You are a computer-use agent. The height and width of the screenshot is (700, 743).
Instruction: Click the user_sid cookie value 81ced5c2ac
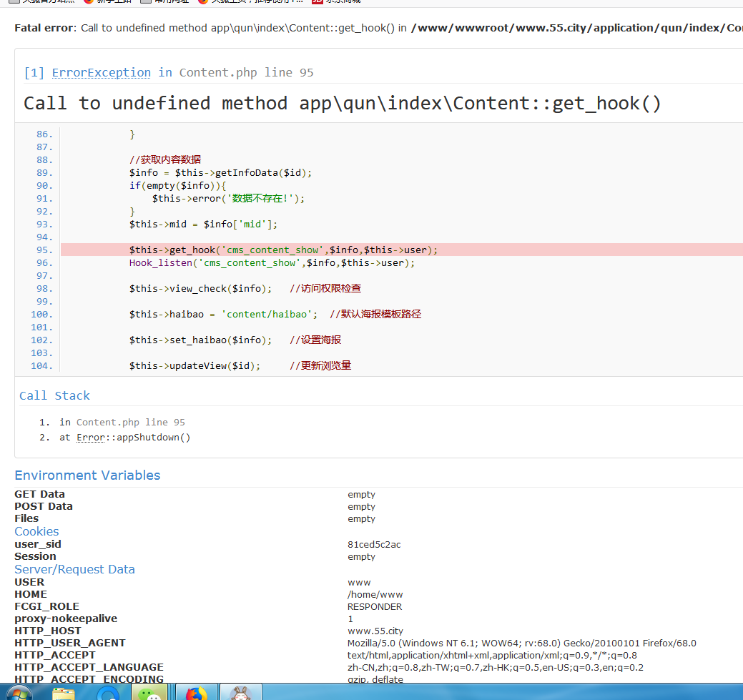[374, 544]
